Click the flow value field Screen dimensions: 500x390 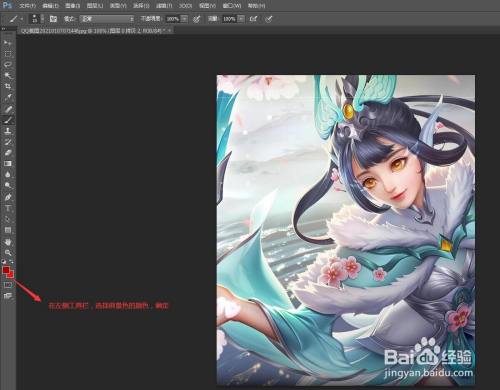point(229,19)
